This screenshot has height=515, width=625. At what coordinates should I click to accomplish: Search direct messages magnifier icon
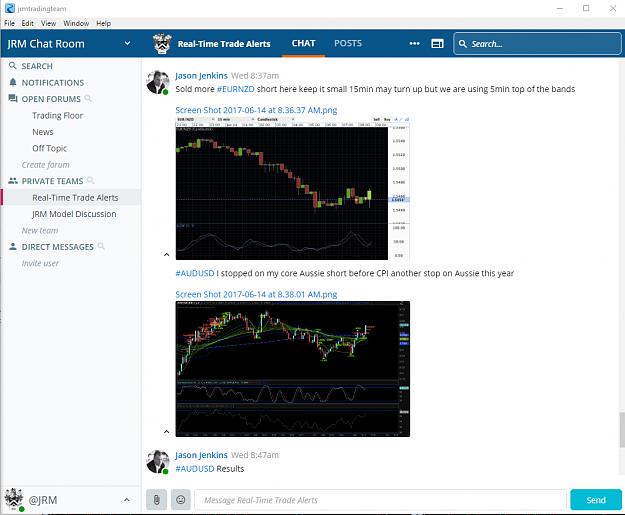[101, 246]
